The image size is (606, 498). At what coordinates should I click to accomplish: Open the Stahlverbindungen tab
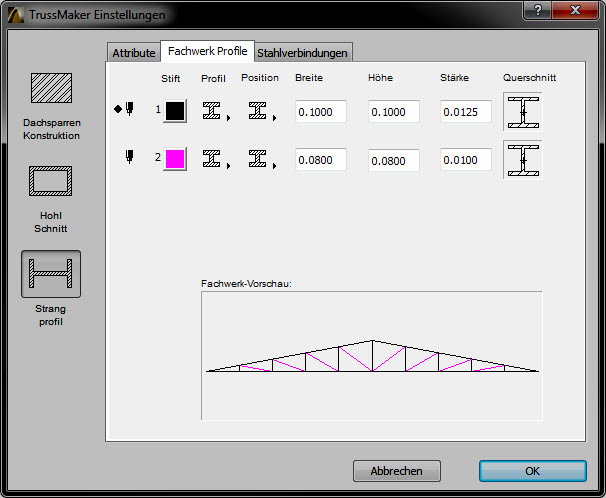tap(302, 53)
